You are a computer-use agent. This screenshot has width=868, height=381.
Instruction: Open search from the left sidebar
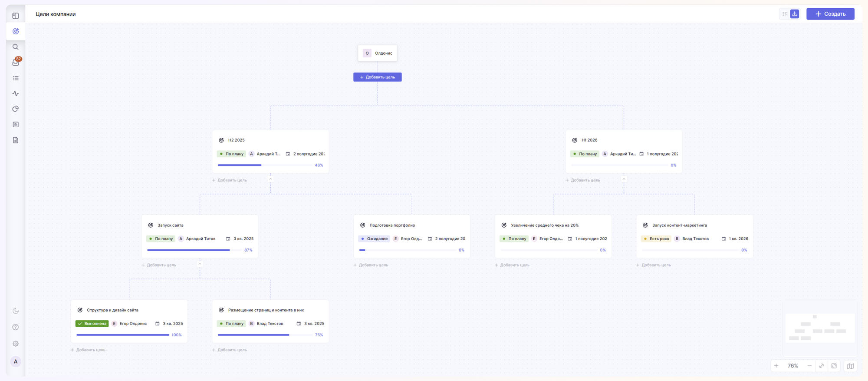(x=16, y=47)
